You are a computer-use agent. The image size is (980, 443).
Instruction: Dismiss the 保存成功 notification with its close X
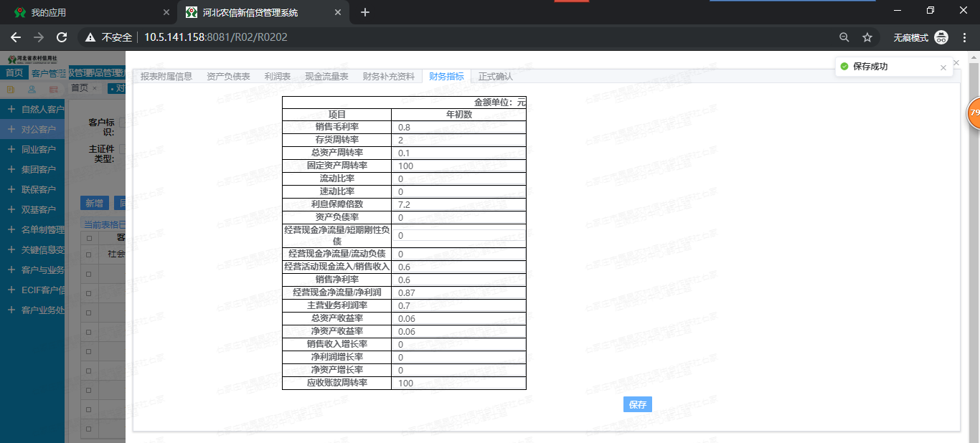click(943, 67)
